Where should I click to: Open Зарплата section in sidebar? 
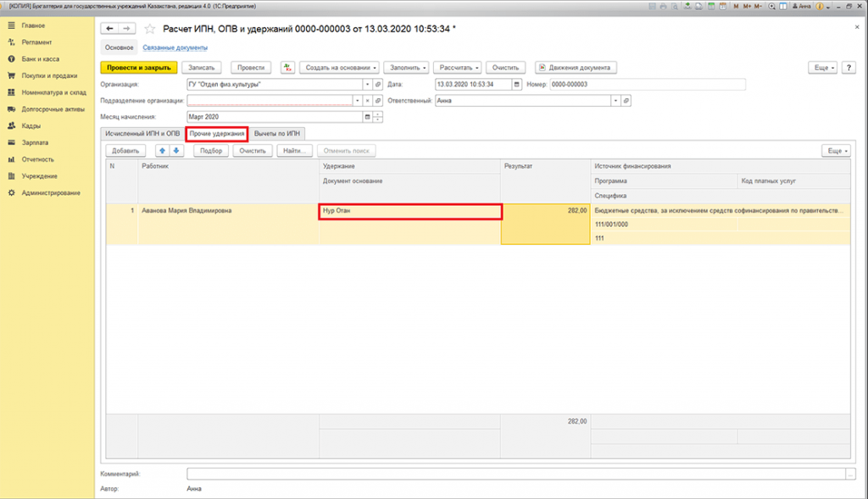coord(35,144)
